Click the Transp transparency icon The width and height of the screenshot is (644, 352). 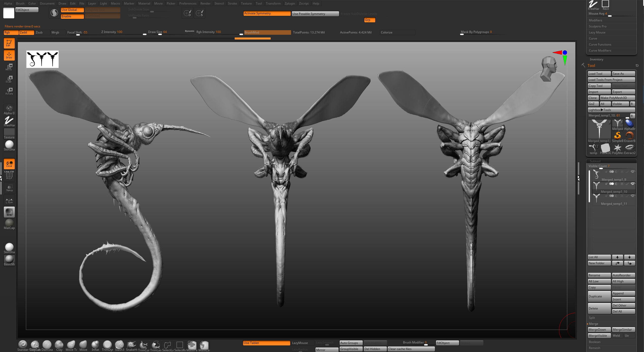[x=9, y=188]
